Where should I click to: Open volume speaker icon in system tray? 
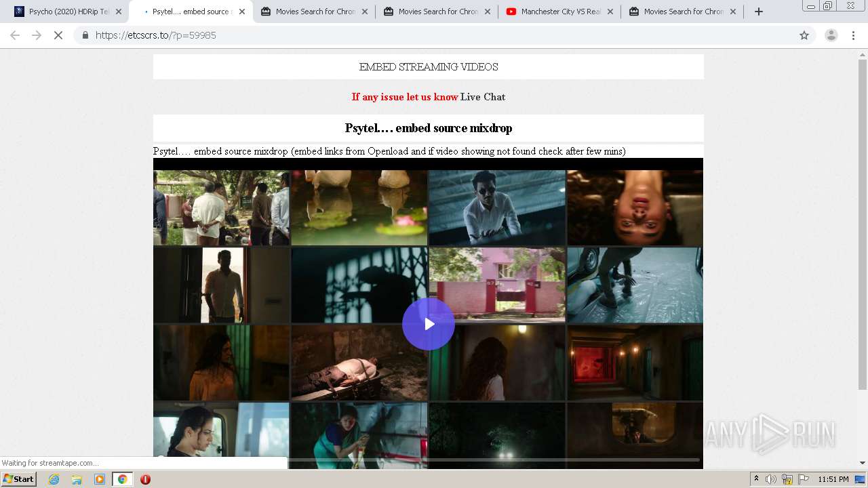771,479
